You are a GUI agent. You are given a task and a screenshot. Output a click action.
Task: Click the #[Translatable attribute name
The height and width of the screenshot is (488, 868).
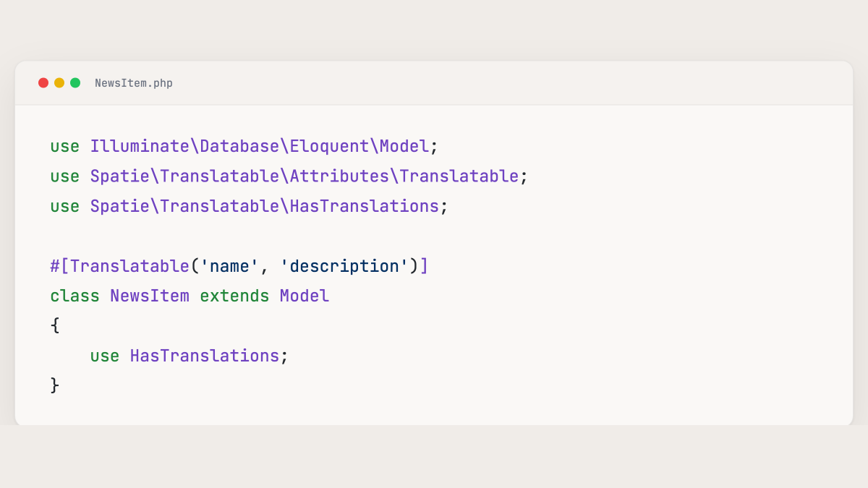[120, 266]
